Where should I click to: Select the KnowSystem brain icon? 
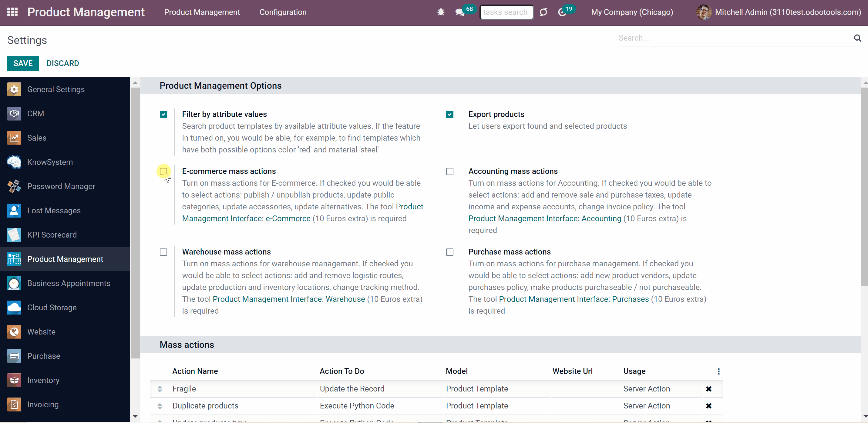[14, 162]
